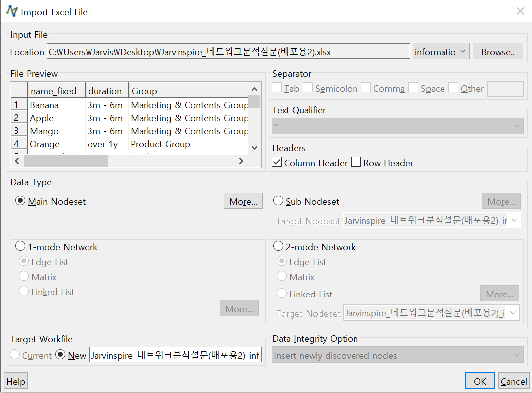Click Banana's Marketing & Contents Group cell
Viewport: 532px width, 393px height.
point(188,105)
